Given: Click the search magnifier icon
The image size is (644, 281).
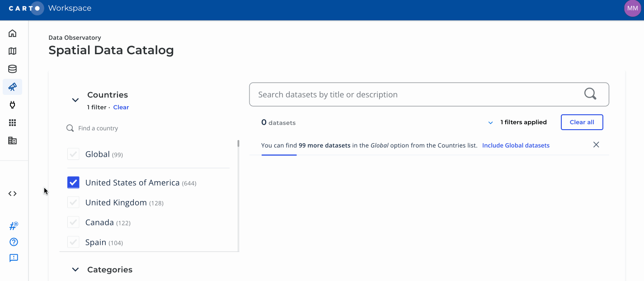Looking at the screenshot, I should point(590,94).
